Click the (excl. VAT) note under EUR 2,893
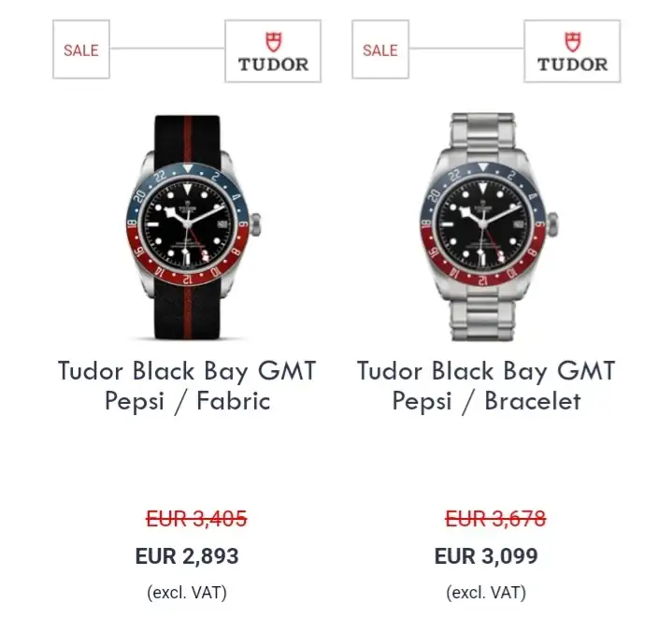672x618 pixels. point(187,593)
